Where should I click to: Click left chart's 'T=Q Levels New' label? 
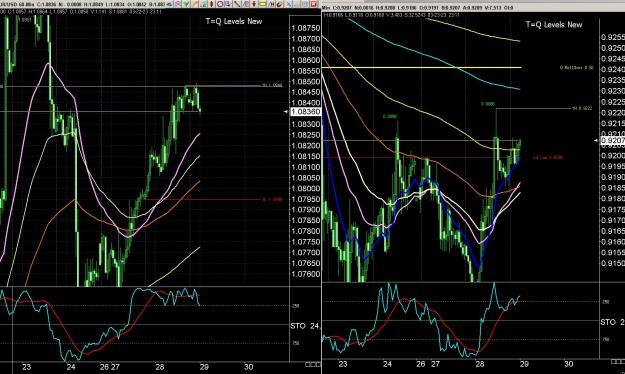click(x=234, y=21)
